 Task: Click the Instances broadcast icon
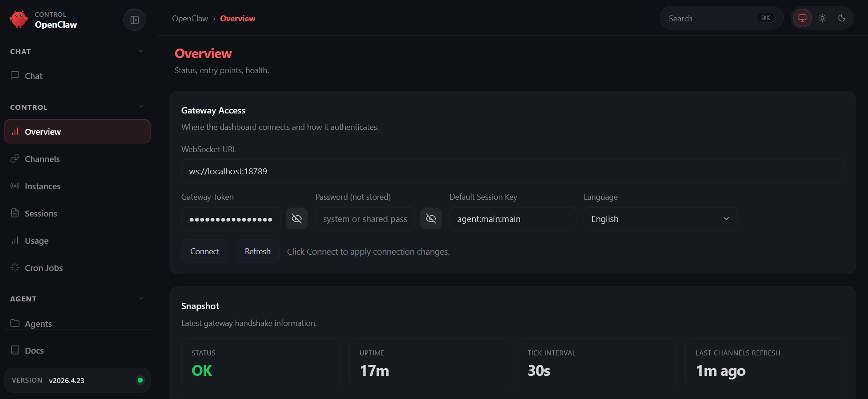point(15,186)
